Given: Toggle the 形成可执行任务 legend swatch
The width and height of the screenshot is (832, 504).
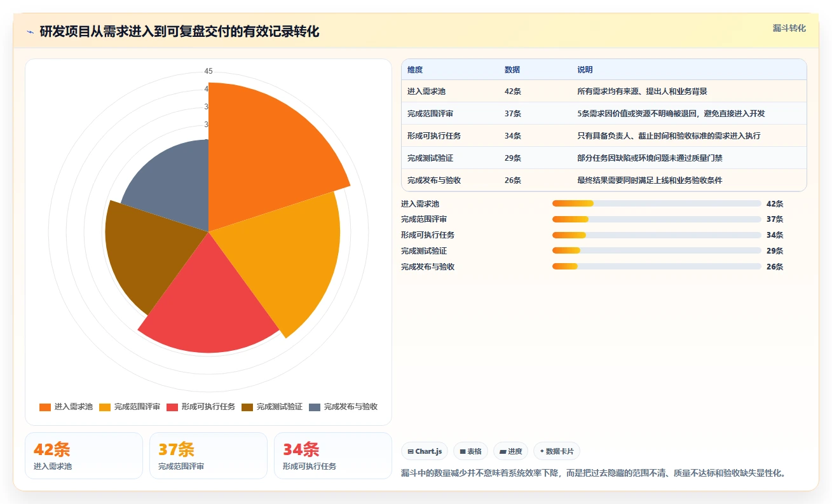Looking at the screenshot, I should click(172, 407).
